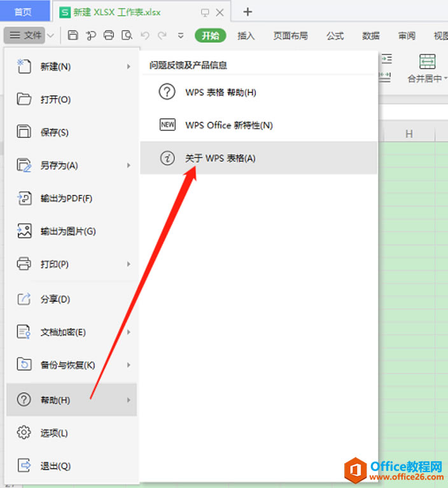Choose 帮助(H) in file menu

[72, 400]
